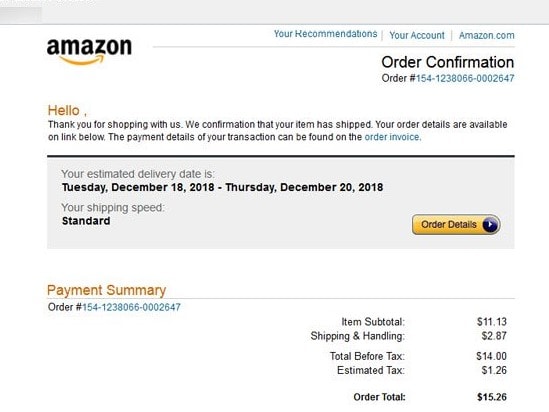The height and width of the screenshot is (412, 549).
Task: Visit the Amazon.com header link
Action: click(x=486, y=35)
